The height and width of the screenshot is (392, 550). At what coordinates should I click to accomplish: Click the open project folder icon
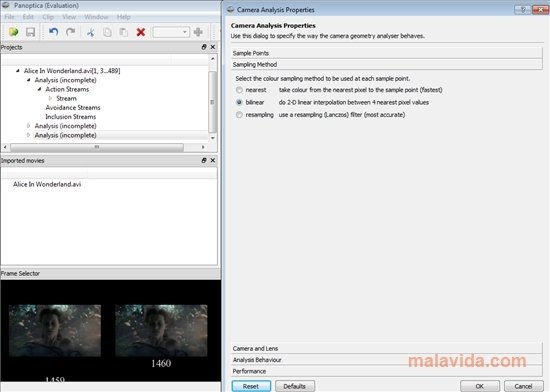click(14, 32)
